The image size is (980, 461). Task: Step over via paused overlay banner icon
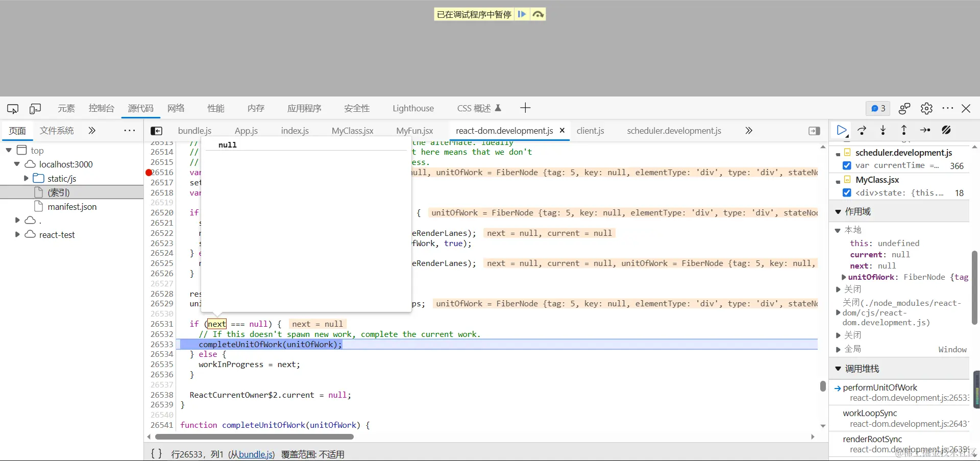[538, 14]
